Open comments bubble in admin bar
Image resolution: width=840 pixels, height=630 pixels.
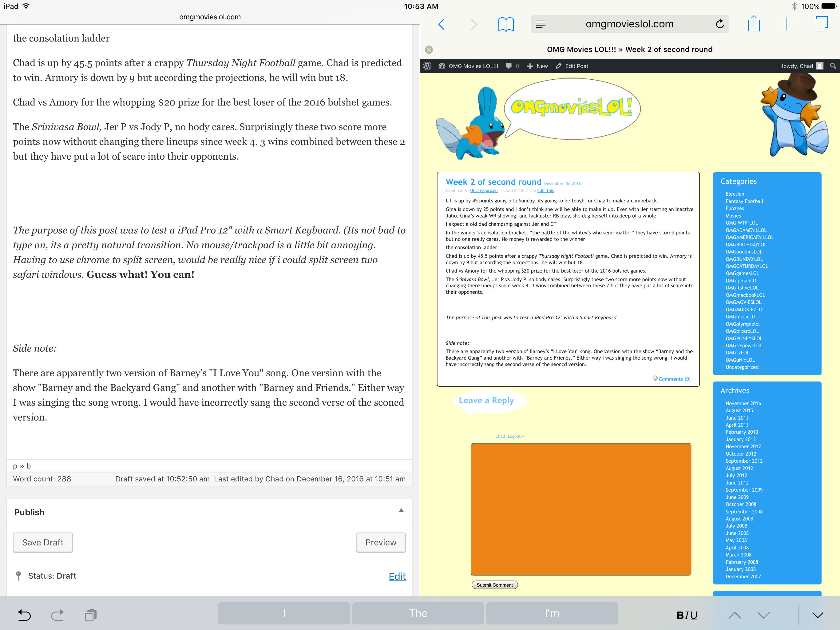512,66
